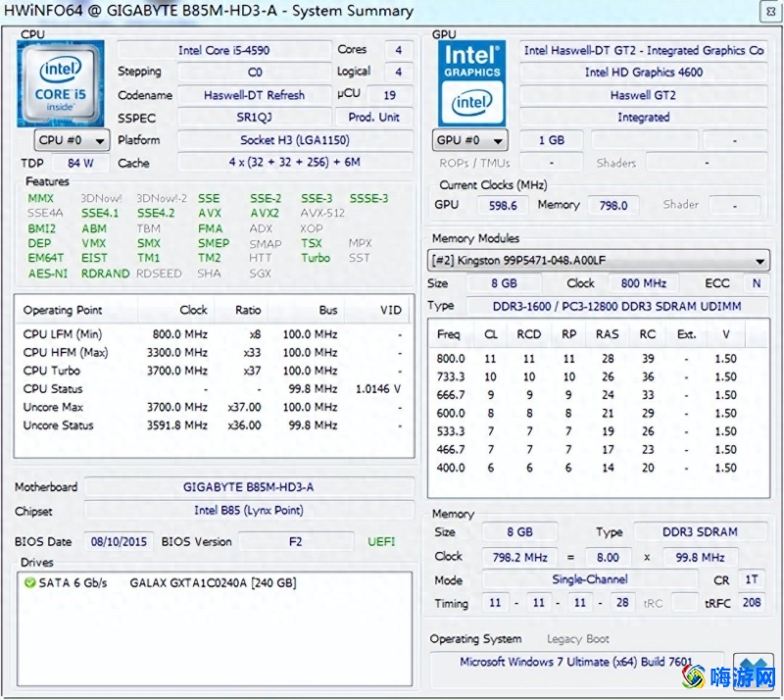Select the Uncore Status row
Viewport: 784px width, 700px height.
tap(213, 425)
